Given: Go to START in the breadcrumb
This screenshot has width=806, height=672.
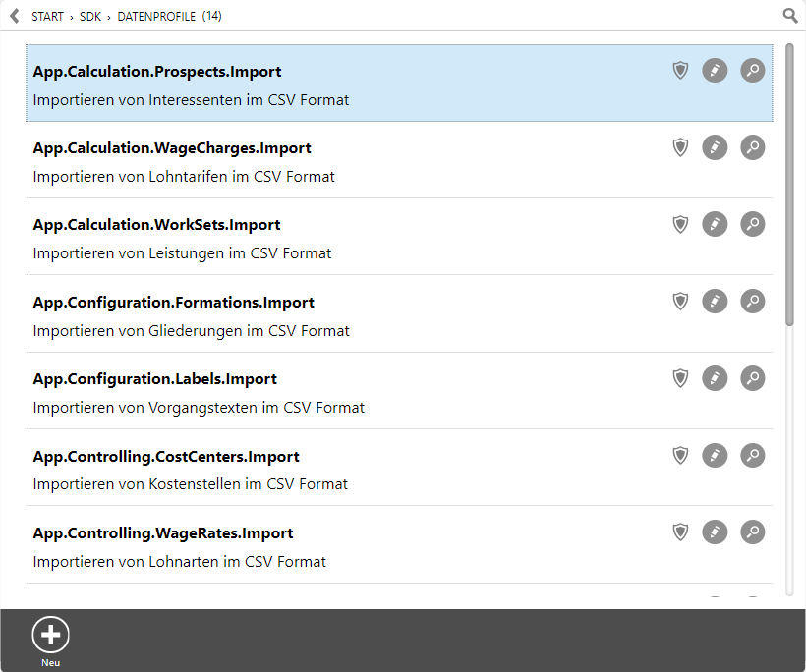Looking at the screenshot, I should (47, 17).
